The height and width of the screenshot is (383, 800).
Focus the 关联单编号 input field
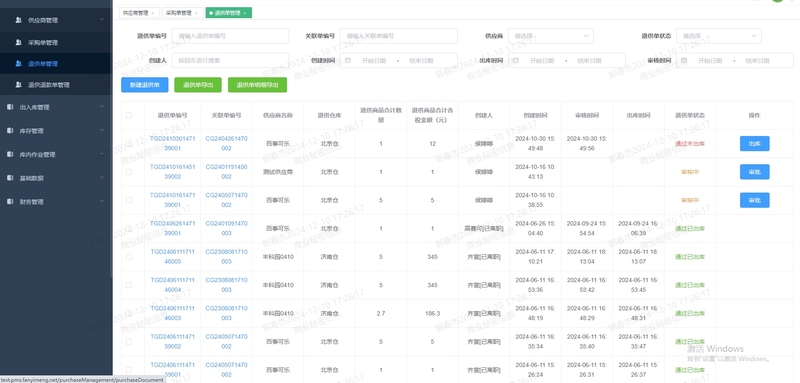[x=398, y=36]
